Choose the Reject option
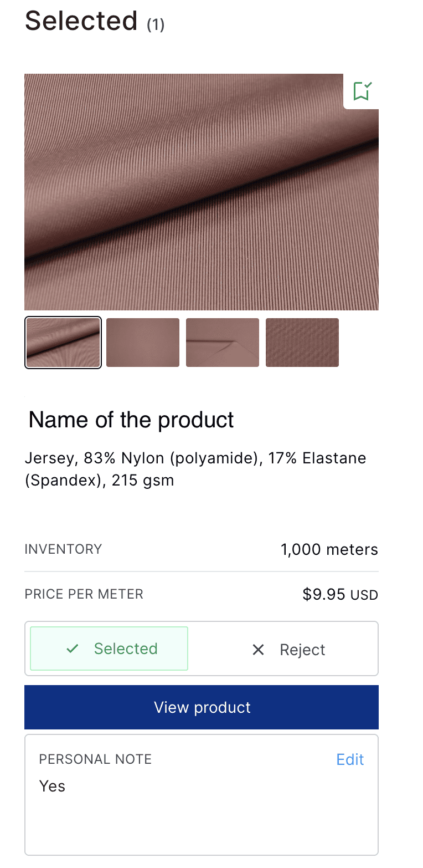Viewport: 423px width, 868px height. tap(288, 650)
